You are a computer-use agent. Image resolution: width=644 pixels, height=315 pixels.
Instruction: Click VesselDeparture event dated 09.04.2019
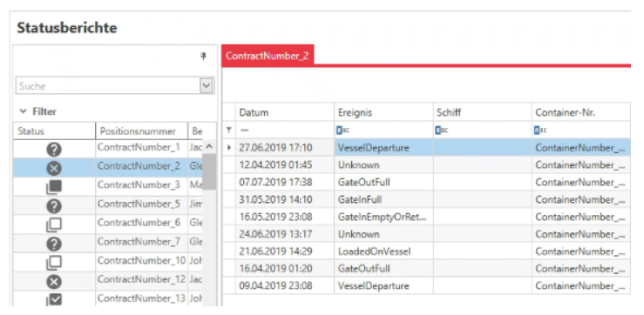coord(383,286)
